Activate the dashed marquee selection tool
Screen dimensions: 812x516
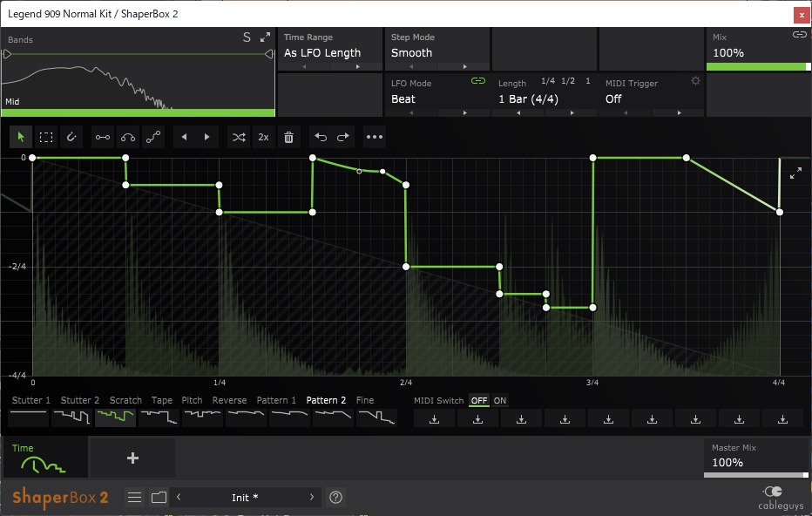pyautogui.click(x=46, y=138)
